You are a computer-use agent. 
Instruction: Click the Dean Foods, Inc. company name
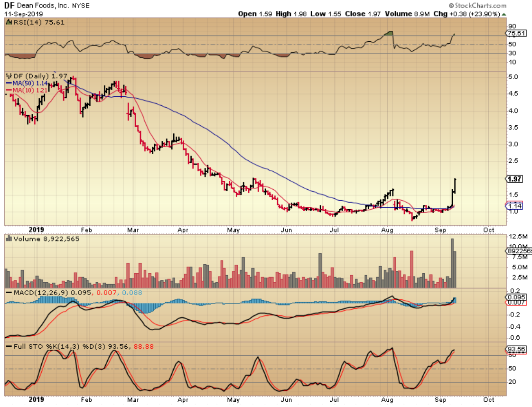click(43, 6)
